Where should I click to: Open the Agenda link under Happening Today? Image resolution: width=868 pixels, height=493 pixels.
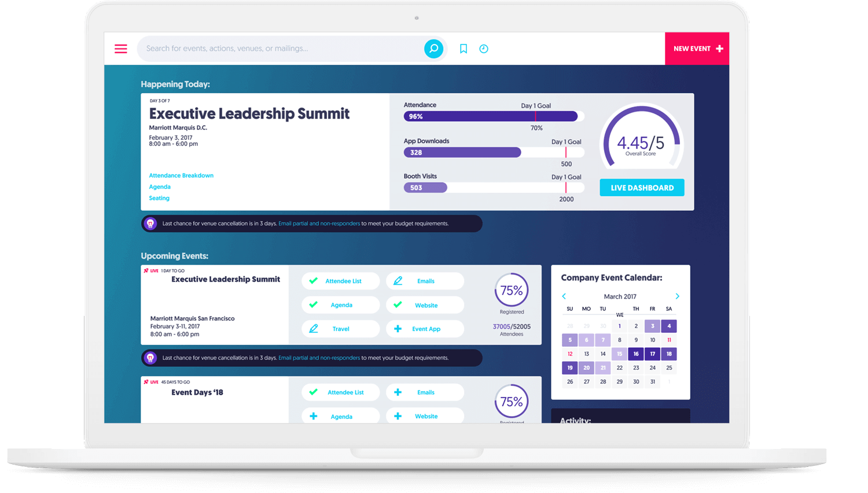coord(160,187)
